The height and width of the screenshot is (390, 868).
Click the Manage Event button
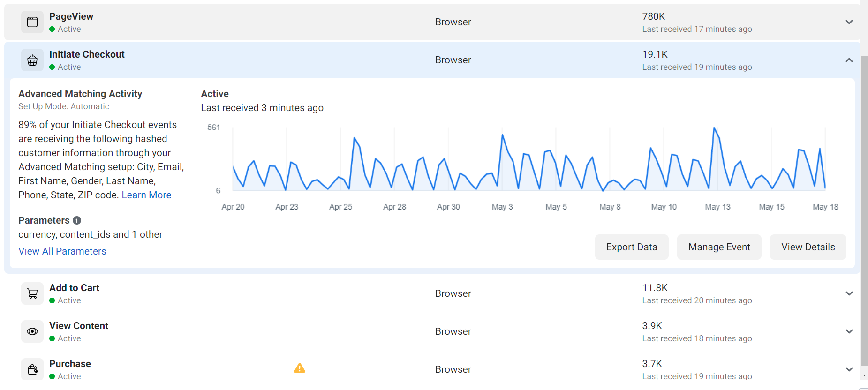coord(719,247)
